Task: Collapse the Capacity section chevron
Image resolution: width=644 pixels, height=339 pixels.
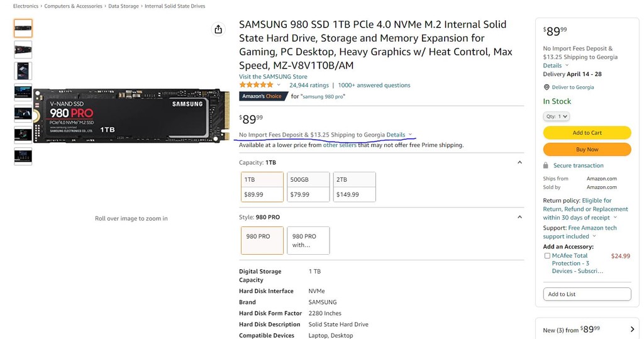Action: point(519,162)
